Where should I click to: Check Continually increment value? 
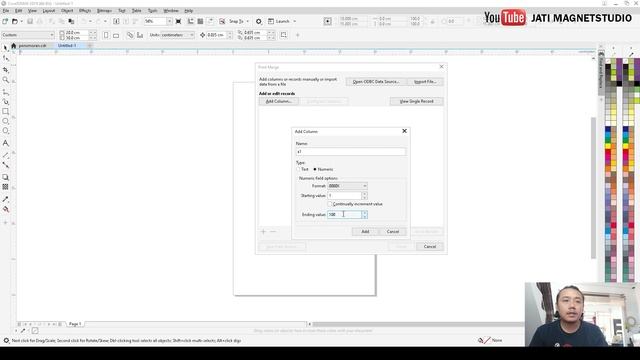click(330, 204)
